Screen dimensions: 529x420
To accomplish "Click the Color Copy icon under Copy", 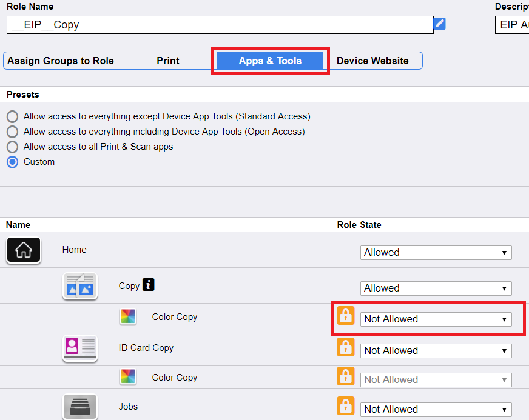I will point(127,317).
